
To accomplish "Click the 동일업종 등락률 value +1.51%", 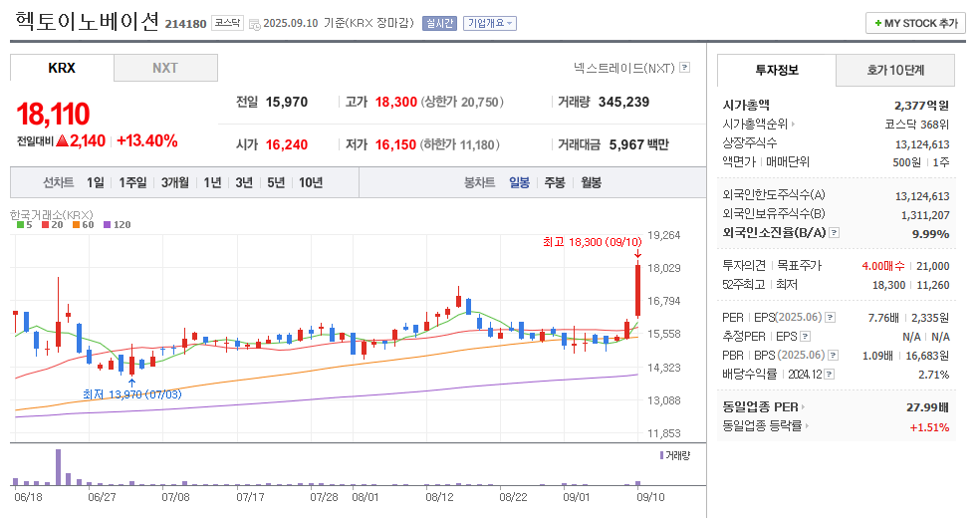I will (929, 427).
